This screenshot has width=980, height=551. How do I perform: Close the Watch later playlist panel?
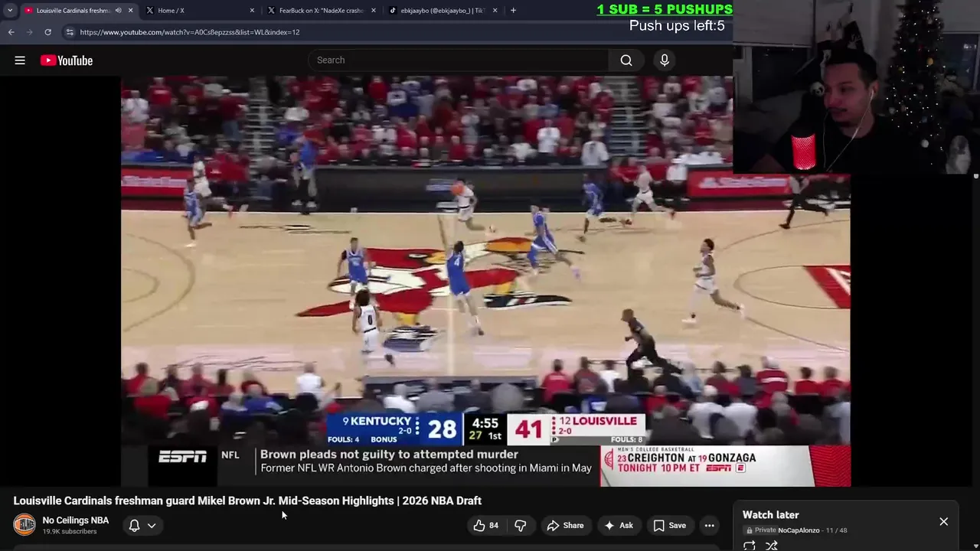[x=943, y=522]
